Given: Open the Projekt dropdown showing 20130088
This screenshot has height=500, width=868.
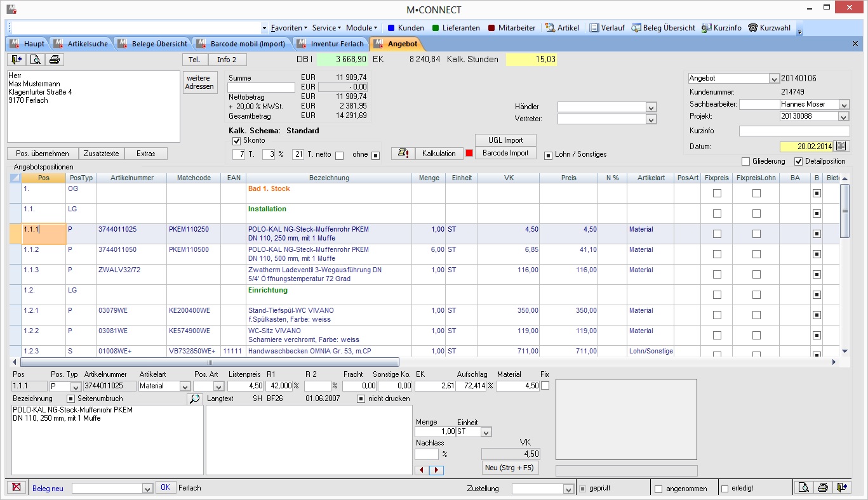Looking at the screenshot, I should click(843, 117).
